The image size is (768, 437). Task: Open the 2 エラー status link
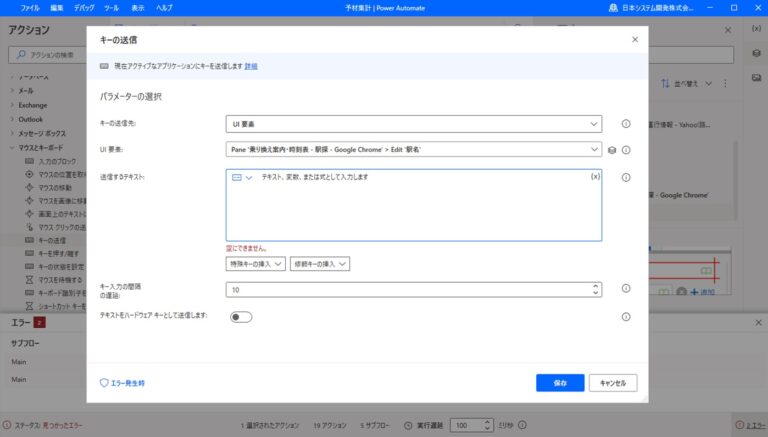756,425
